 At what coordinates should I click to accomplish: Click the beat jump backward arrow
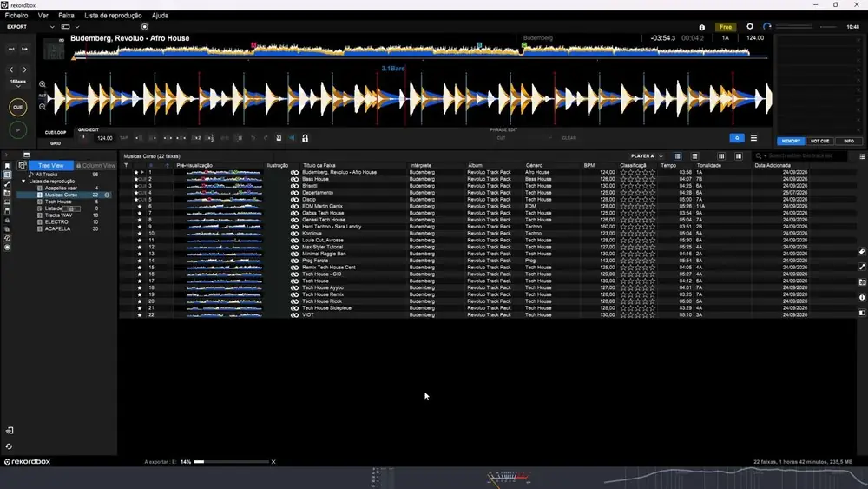(11, 69)
